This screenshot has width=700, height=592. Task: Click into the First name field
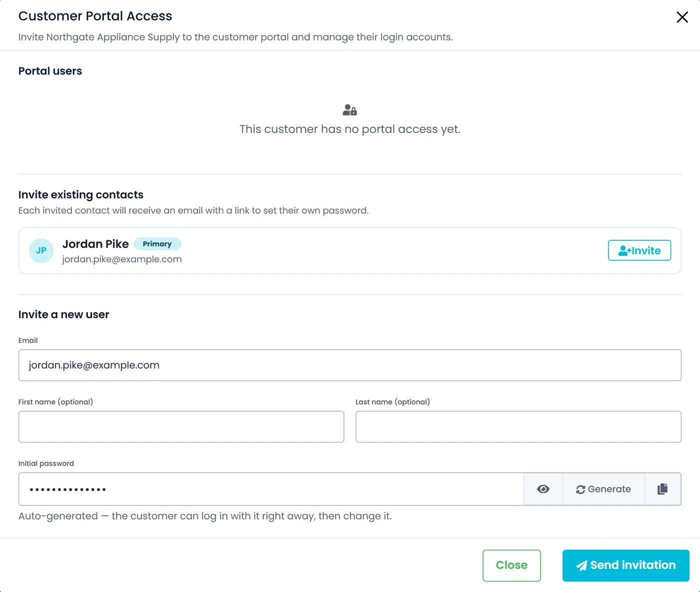point(181,427)
